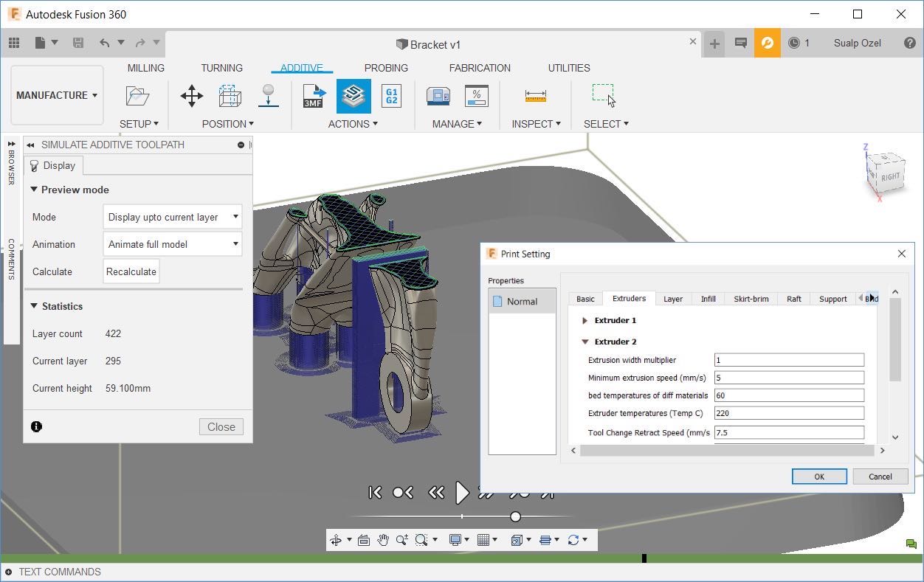Click the Setup folder icon

click(x=137, y=96)
